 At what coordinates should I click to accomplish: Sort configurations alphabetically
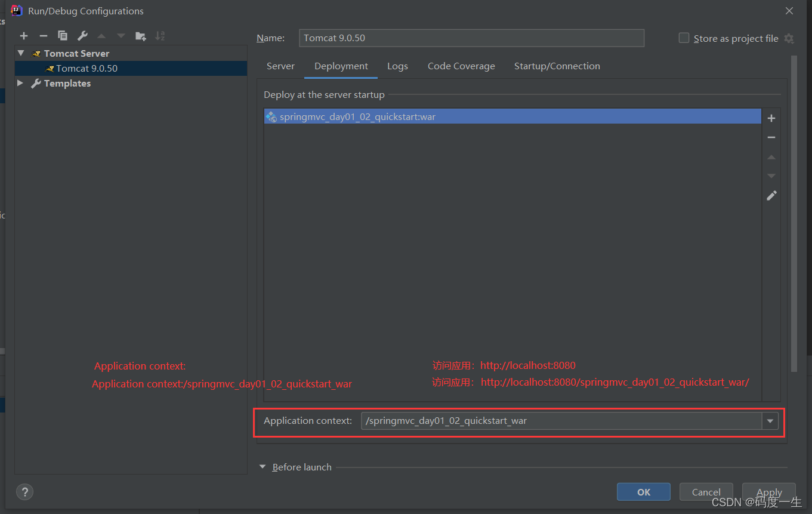[x=160, y=36]
